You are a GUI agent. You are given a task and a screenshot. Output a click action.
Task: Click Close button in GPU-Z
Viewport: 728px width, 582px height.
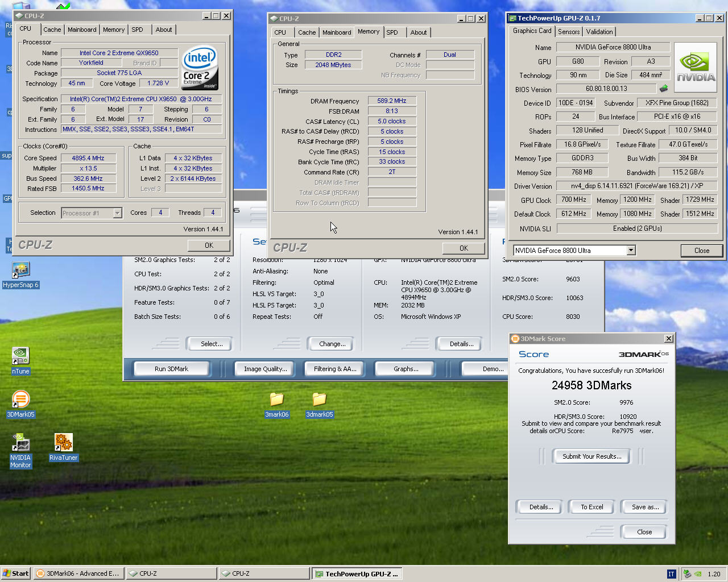(702, 251)
